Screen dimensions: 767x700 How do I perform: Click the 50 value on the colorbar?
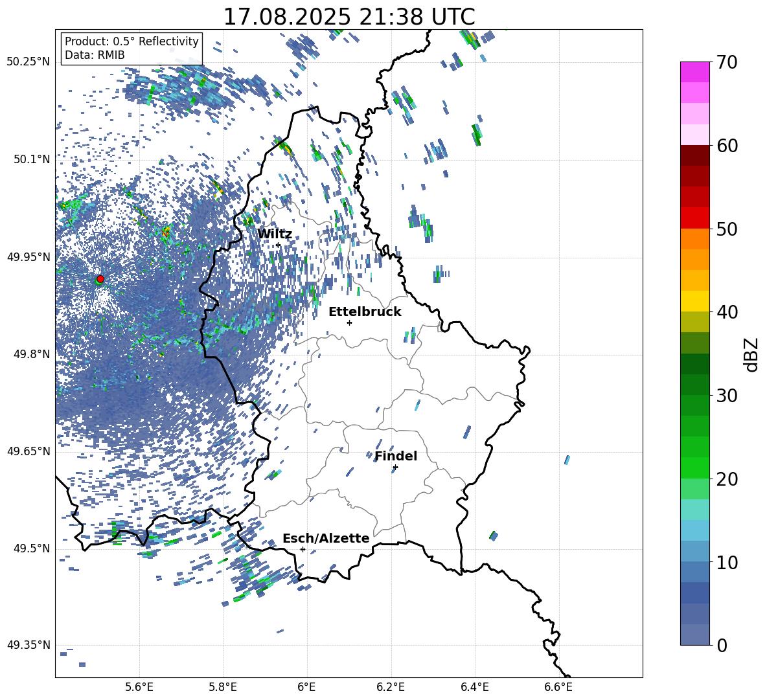[727, 229]
